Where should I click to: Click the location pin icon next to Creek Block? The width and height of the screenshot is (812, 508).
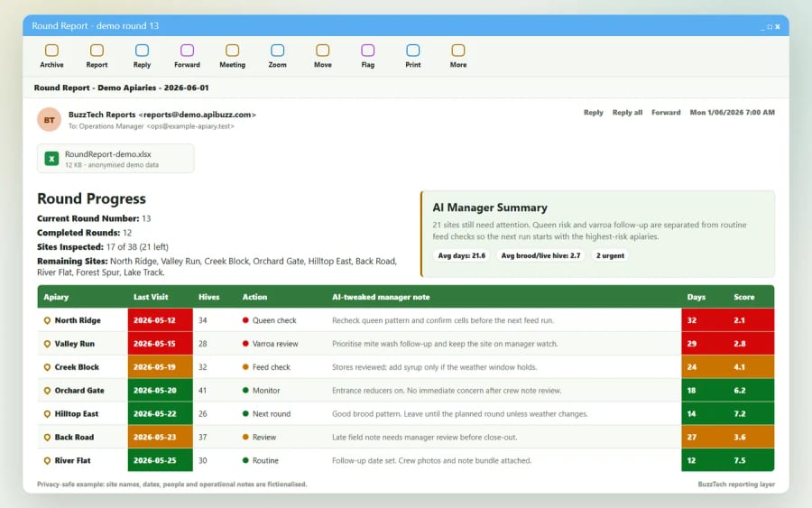coord(47,367)
